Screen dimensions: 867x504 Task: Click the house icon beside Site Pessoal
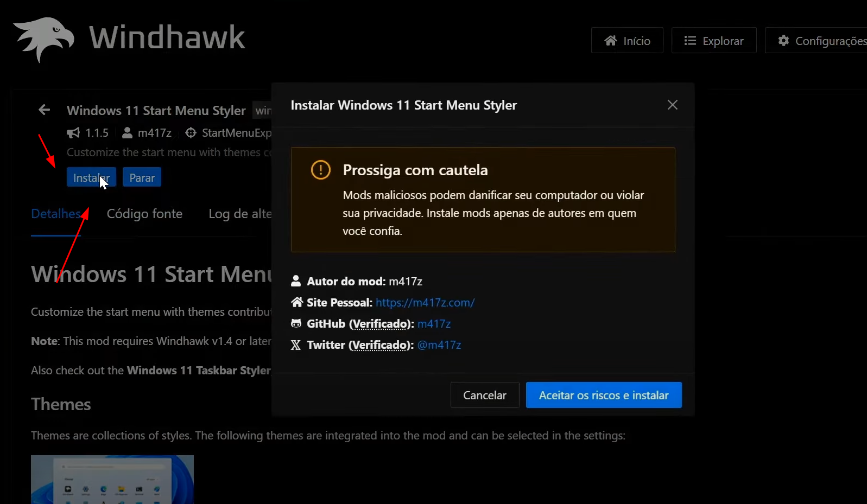(x=296, y=302)
